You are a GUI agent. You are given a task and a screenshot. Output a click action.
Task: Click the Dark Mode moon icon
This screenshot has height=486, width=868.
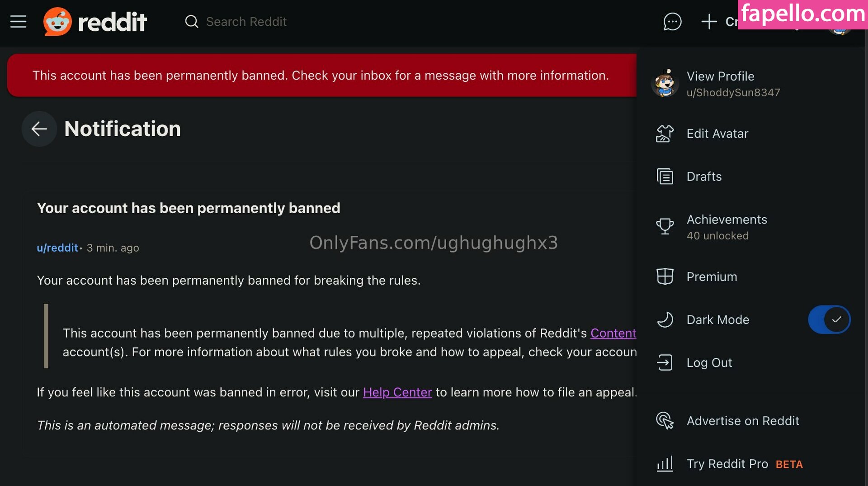point(665,319)
